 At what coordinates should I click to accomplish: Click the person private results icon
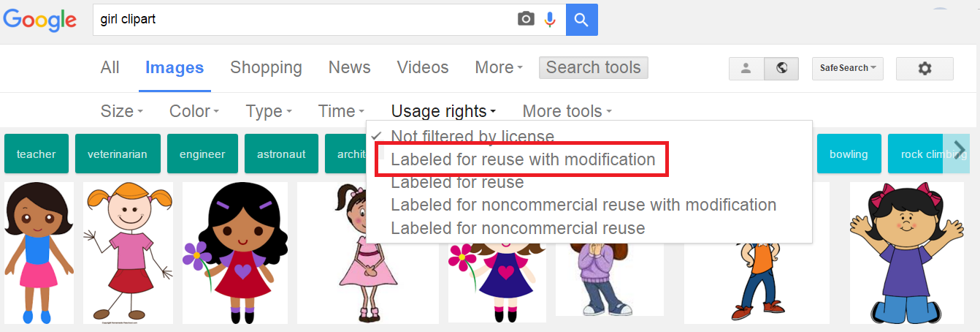(x=746, y=68)
